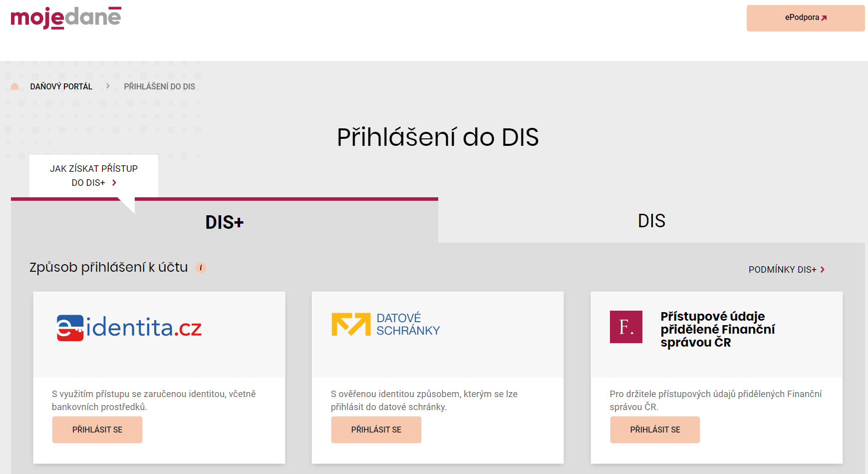Switch to the DIS+ tab

pyautogui.click(x=225, y=222)
